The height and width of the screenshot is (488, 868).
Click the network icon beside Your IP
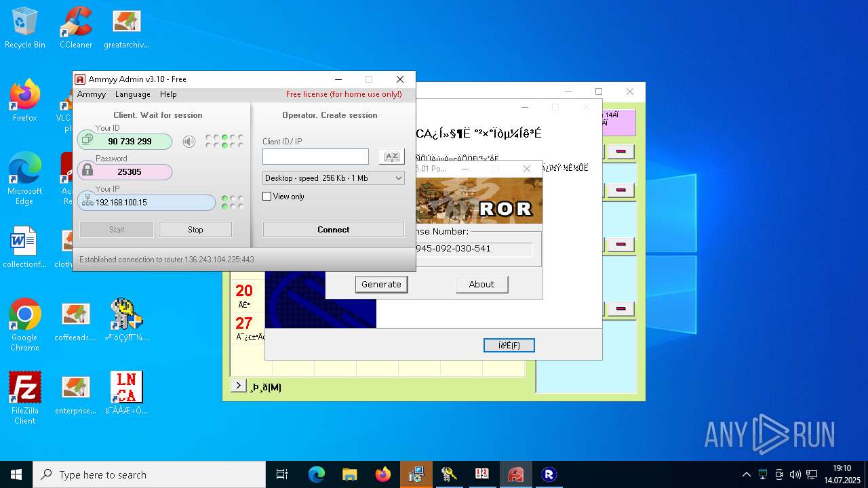click(87, 201)
